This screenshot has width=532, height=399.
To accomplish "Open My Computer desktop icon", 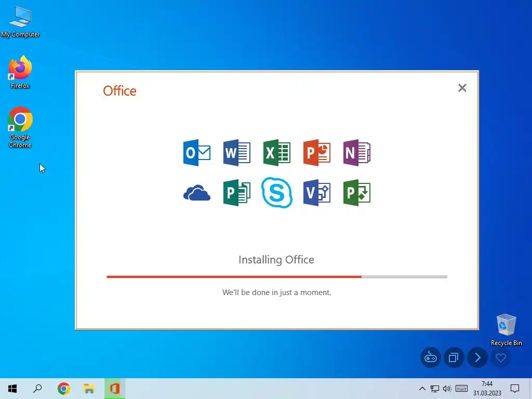I will pos(20,22).
